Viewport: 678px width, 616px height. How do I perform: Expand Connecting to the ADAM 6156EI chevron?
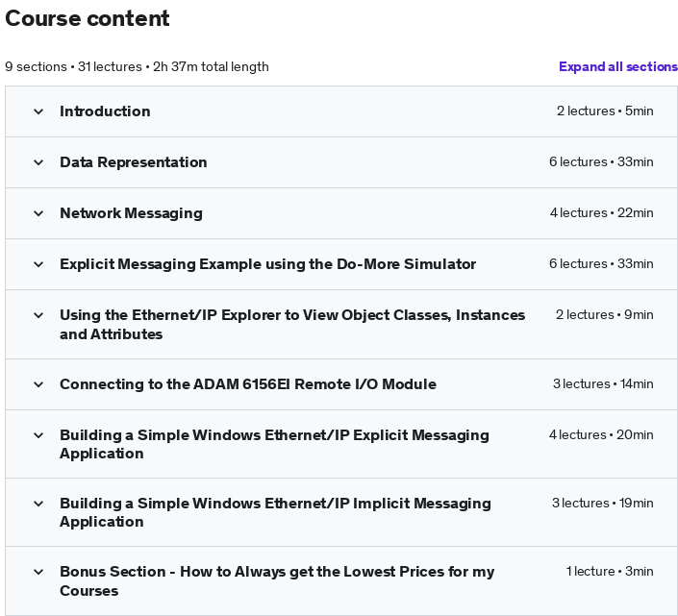(38, 384)
